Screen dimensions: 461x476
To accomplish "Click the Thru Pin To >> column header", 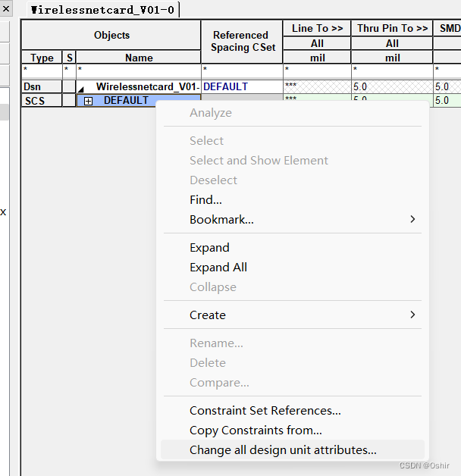I will click(392, 28).
